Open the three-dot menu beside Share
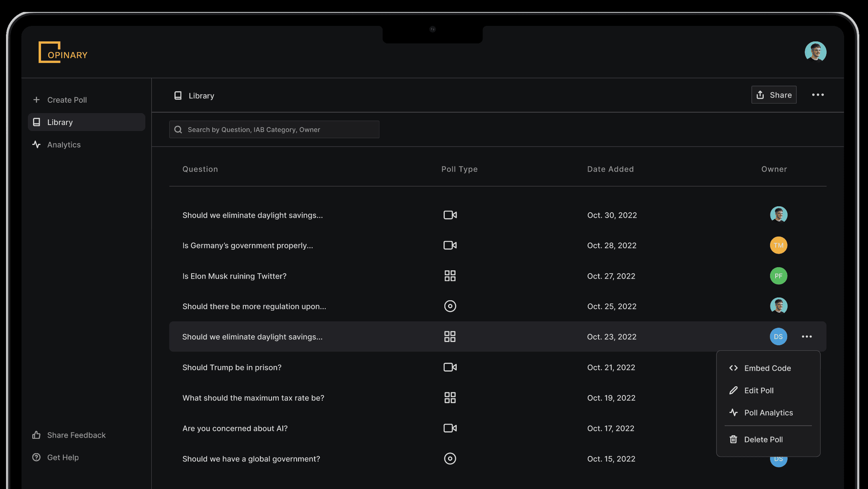The height and width of the screenshot is (489, 868). pos(818,95)
